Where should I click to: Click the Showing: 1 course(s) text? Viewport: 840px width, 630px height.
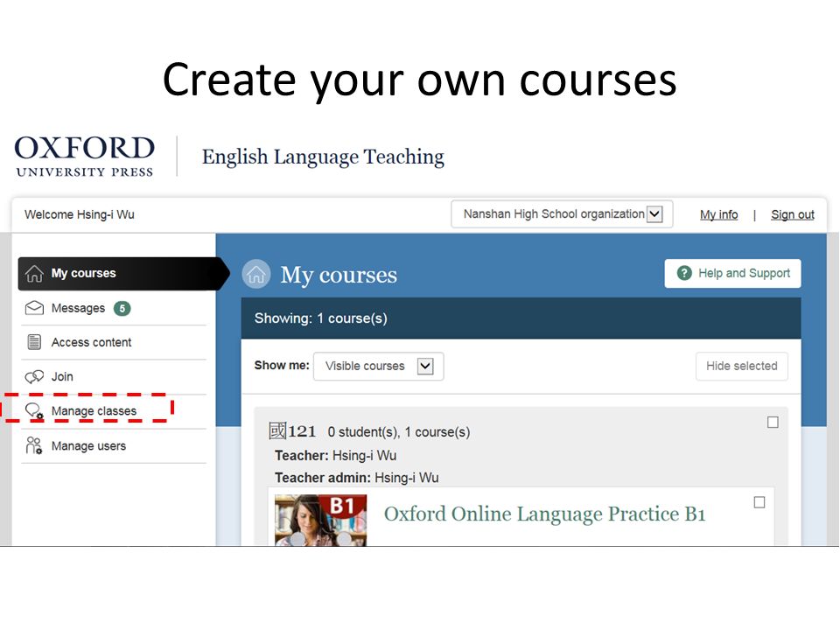pyautogui.click(x=320, y=318)
